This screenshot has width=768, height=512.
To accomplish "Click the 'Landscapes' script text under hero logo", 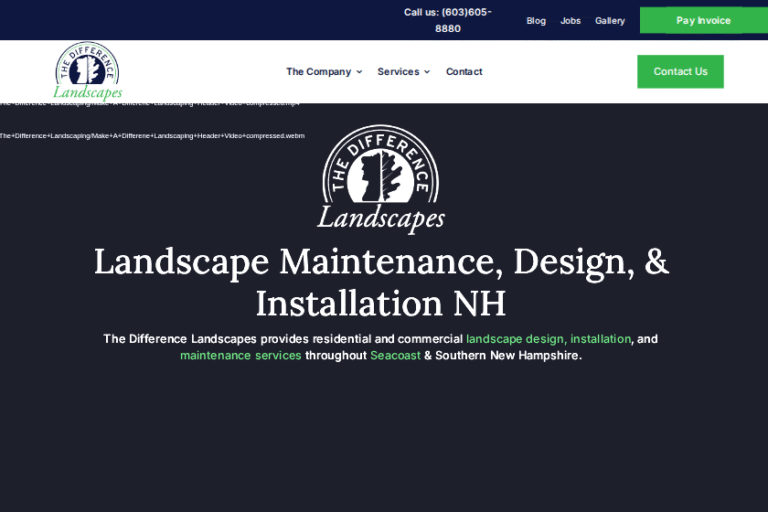I will point(381,218).
